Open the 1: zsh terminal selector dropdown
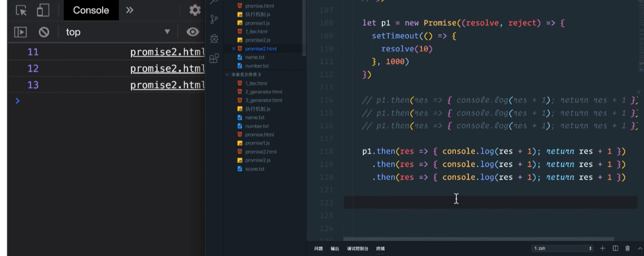Viewport: 644px width, 256px height. click(x=563, y=248)
